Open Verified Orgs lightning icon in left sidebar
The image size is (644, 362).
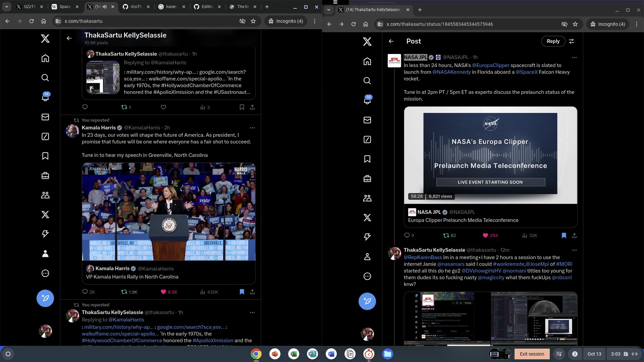[x=45, y=234]
